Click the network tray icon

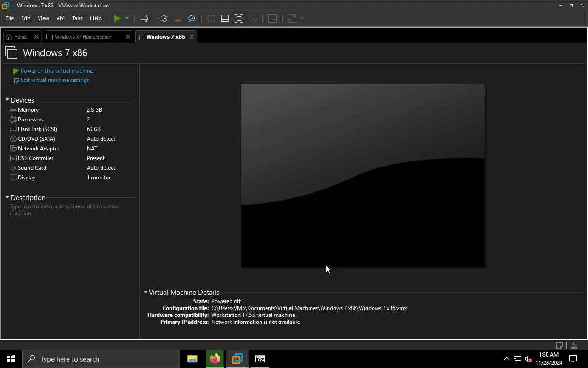[518, 359]
